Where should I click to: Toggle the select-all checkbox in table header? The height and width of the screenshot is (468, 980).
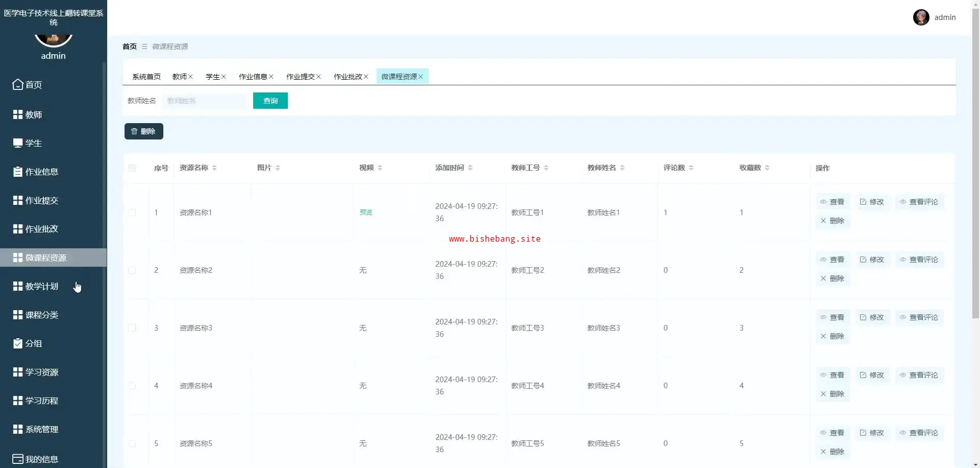pos(132,168)
